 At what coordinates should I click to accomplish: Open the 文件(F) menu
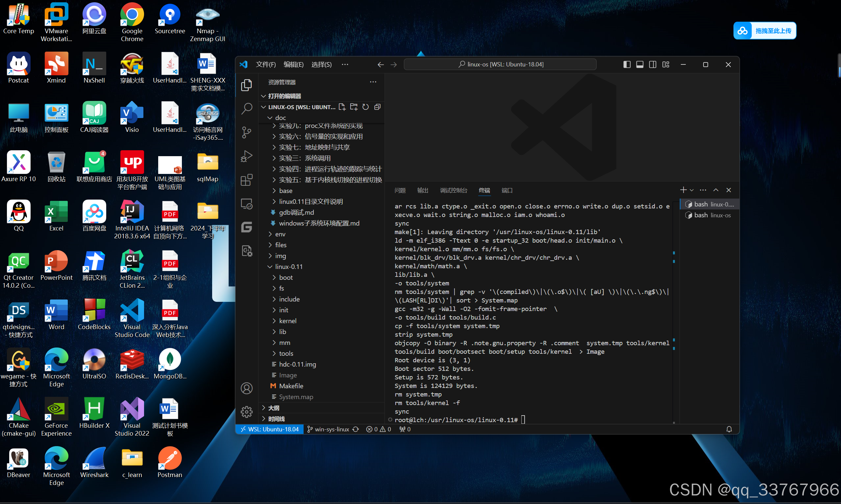pos(266,64)
